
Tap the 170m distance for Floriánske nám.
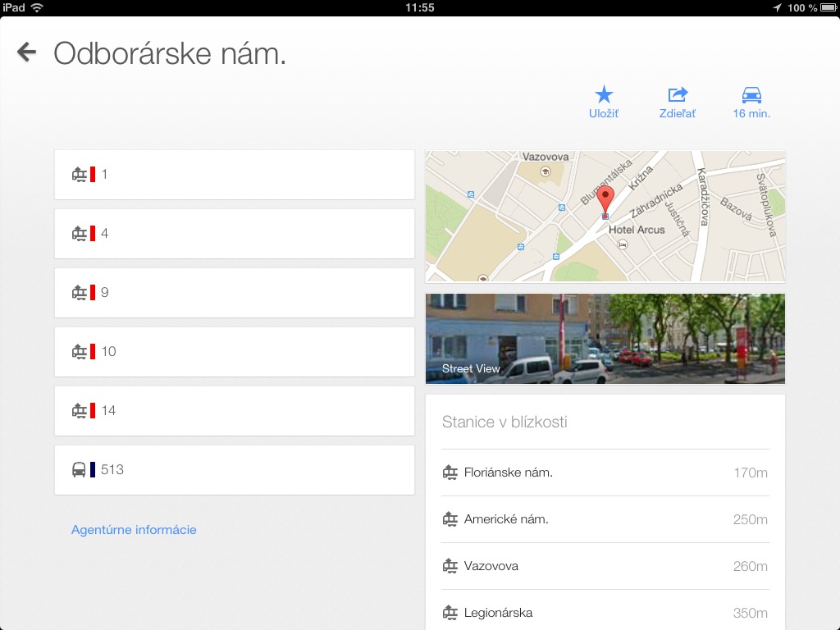click(x=751, y=472)
